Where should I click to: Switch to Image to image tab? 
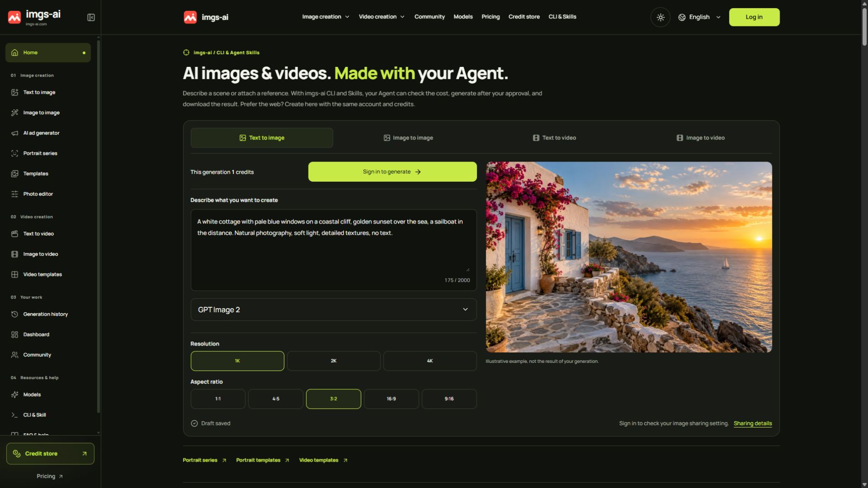408,138
